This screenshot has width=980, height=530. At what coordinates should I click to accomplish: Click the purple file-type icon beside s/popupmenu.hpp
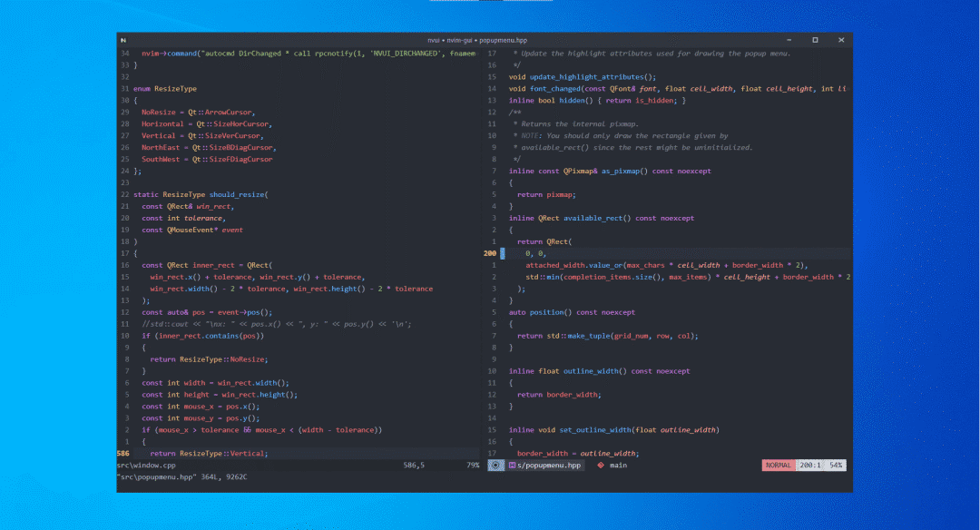tap(512, 465)
